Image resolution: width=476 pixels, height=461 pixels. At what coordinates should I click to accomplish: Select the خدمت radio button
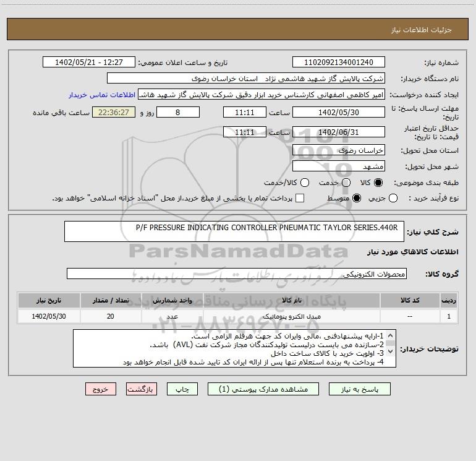(346, 183)
